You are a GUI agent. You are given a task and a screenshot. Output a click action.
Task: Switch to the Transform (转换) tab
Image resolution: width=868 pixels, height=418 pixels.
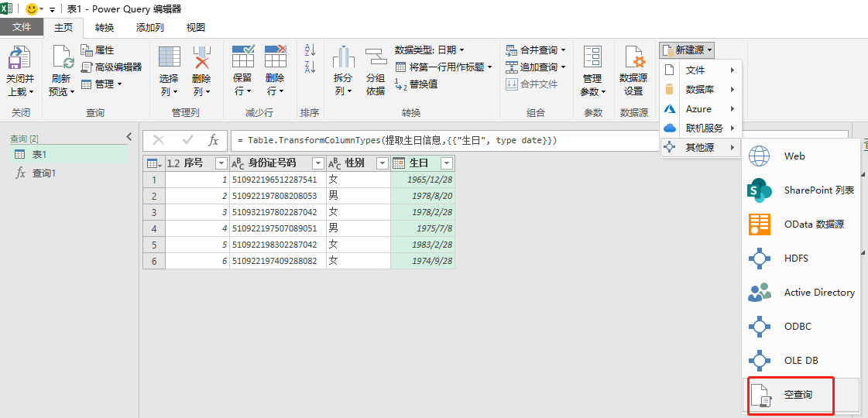[104, 27]
